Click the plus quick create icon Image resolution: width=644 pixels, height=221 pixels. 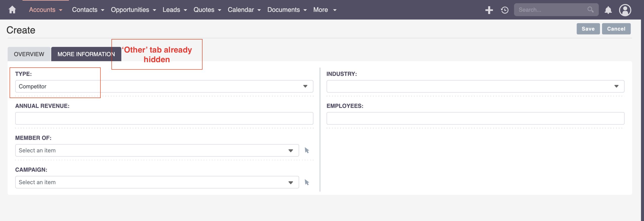tap(489, 10)
